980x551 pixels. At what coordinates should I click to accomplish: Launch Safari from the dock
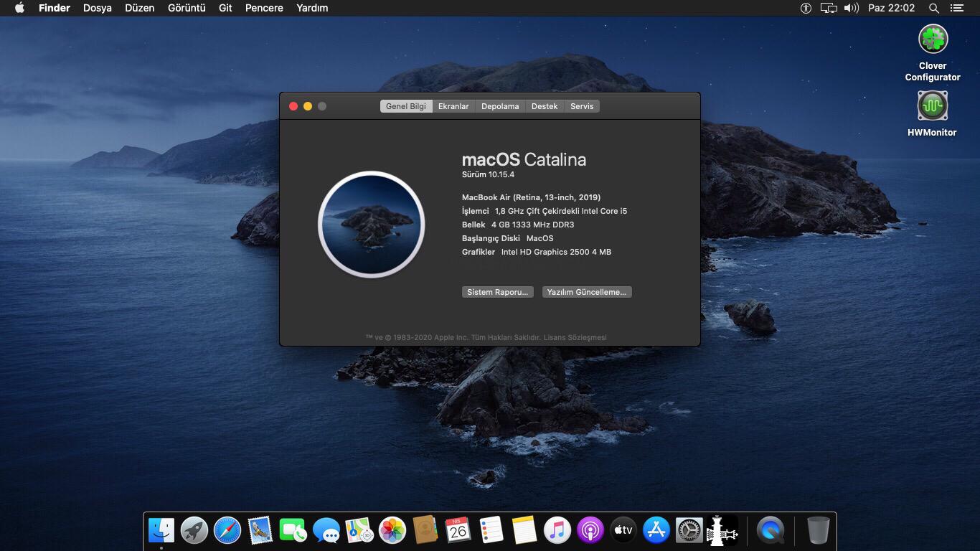click(x=227, y=531)
